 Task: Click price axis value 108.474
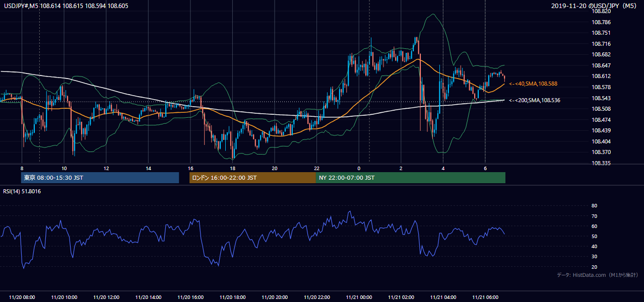click(601, 120)
